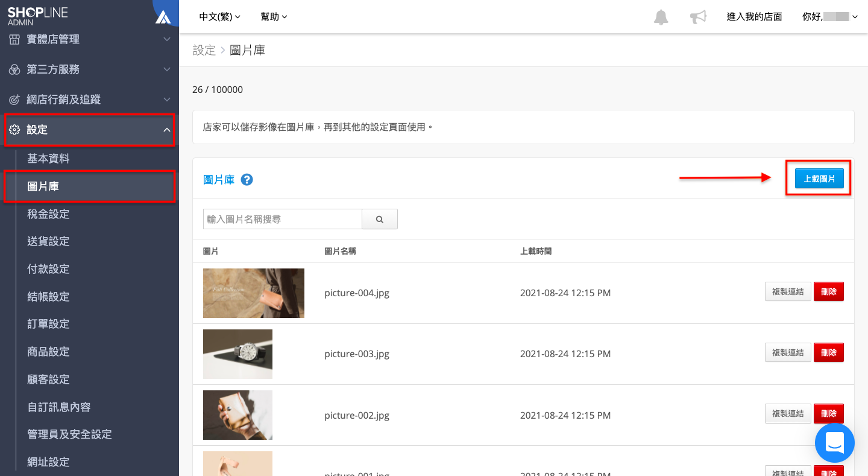The width and height of the screenshot is (868, 476).
Task: Open the live chat bubble icon
Action: pyautogui.click(x=835, y=443)
